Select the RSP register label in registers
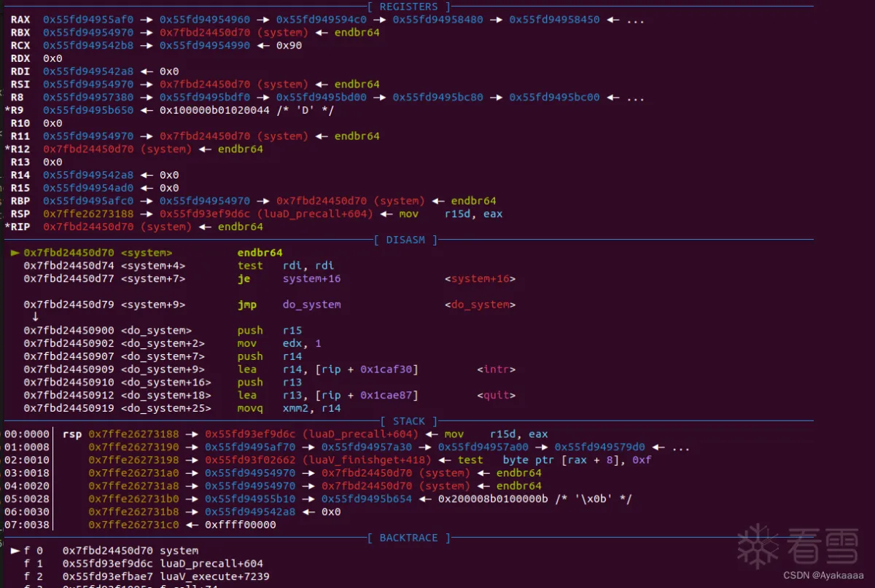The height and width of the screenshot is (588, 875). [x=20, y=214]
